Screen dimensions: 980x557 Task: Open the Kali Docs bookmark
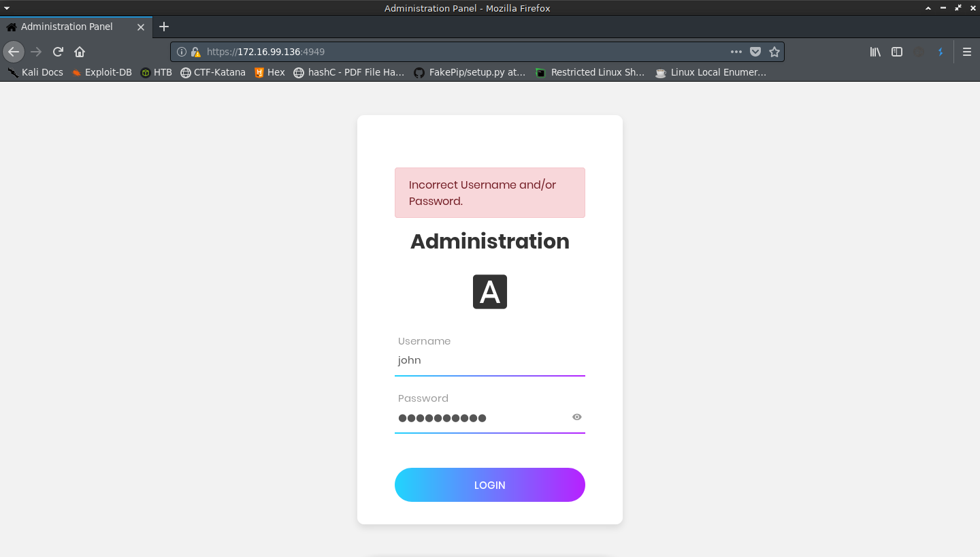[35, 72]
